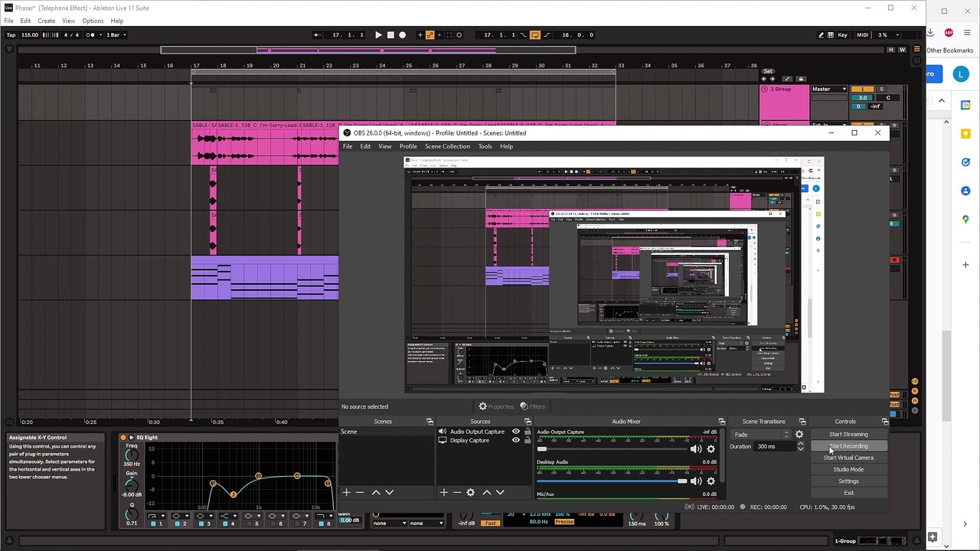The image size is (980, 551).
Task: Toggle the Ableton metronome
Action: (x=92, y=35)
